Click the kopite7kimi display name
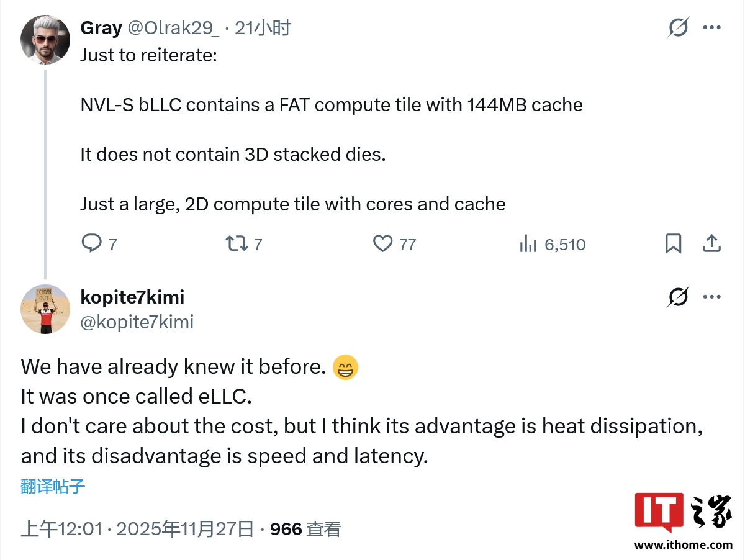 coord(132,297)
